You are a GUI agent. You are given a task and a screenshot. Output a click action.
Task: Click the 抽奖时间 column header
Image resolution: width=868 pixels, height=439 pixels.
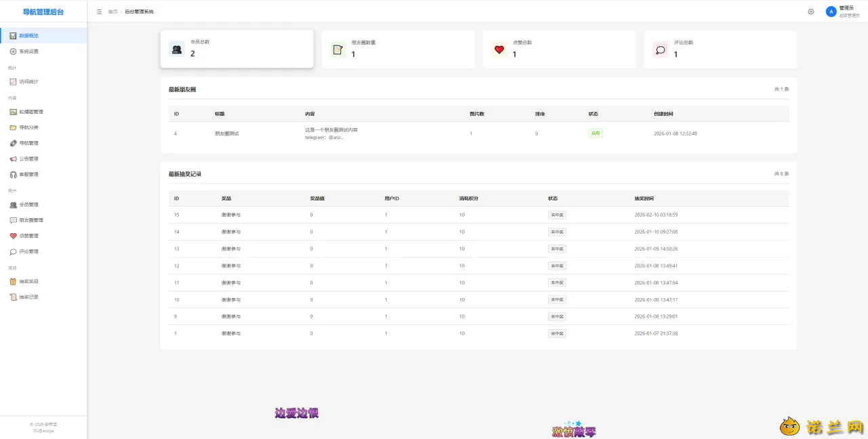pos(644,198)
